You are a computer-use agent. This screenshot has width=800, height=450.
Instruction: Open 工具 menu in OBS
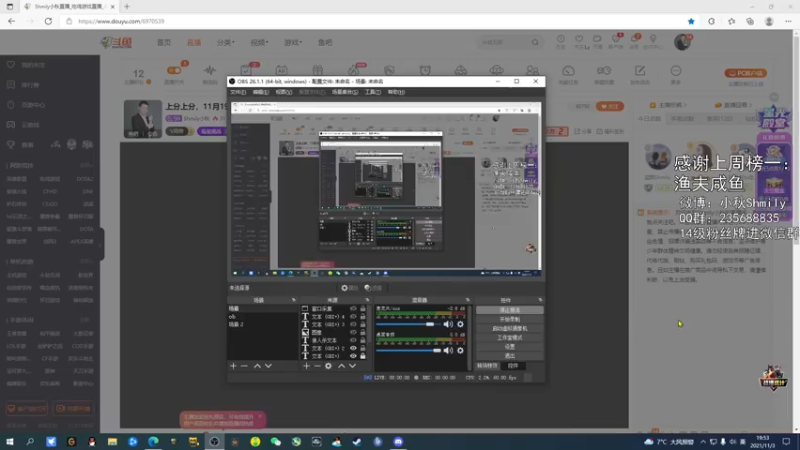[x=373, y=92]
